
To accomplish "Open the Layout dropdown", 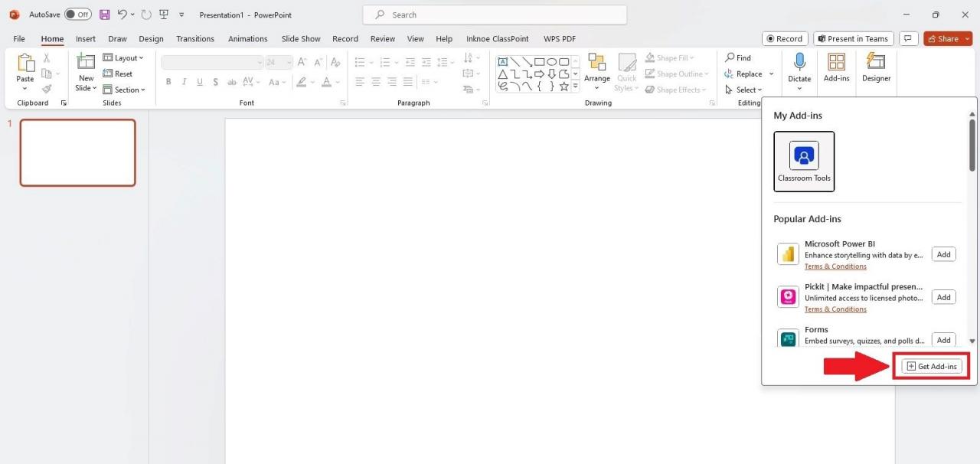I will click(124, 57).
